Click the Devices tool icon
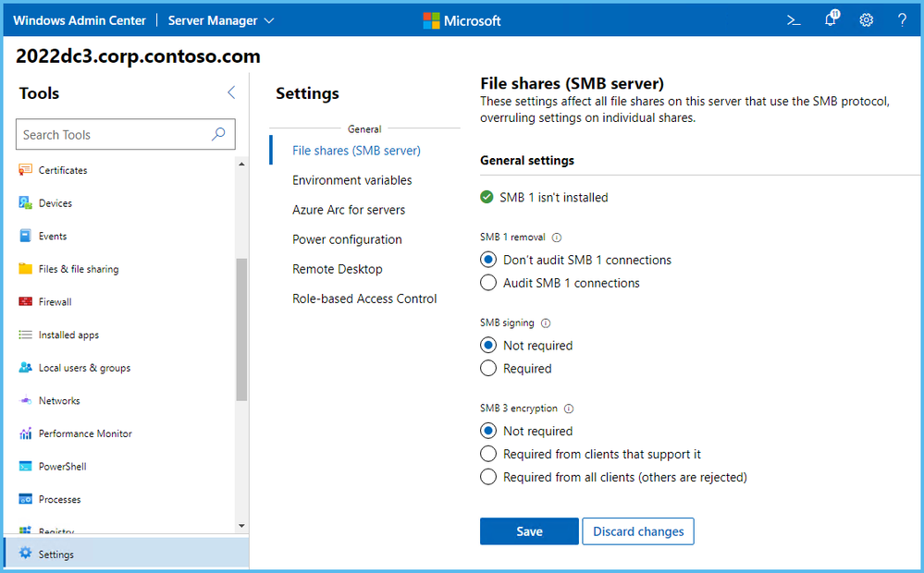The width and height of the screenshot is (924, 573). pyautogui.click(x=25, y=202)
